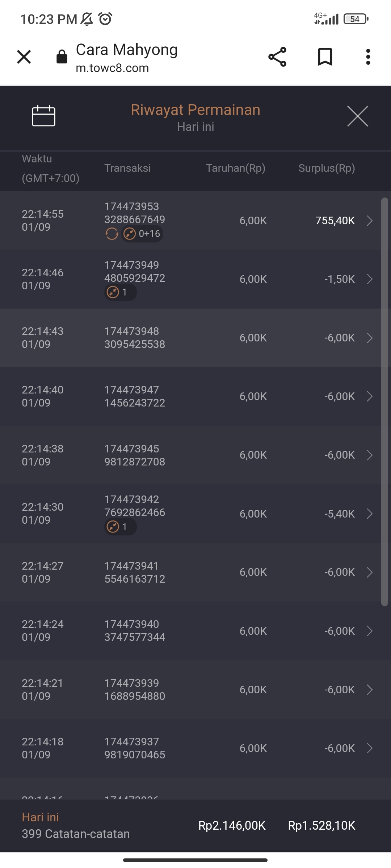This screenshot has width=391, height=868.
Task: Expand the -5,40K surplus transaction row
Action: [x=369, y=514]
